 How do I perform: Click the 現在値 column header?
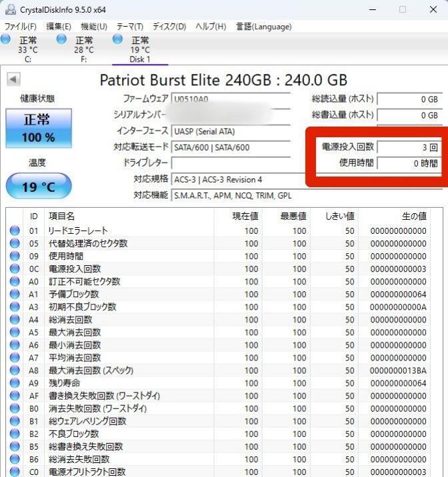click(x=238, y=217)
